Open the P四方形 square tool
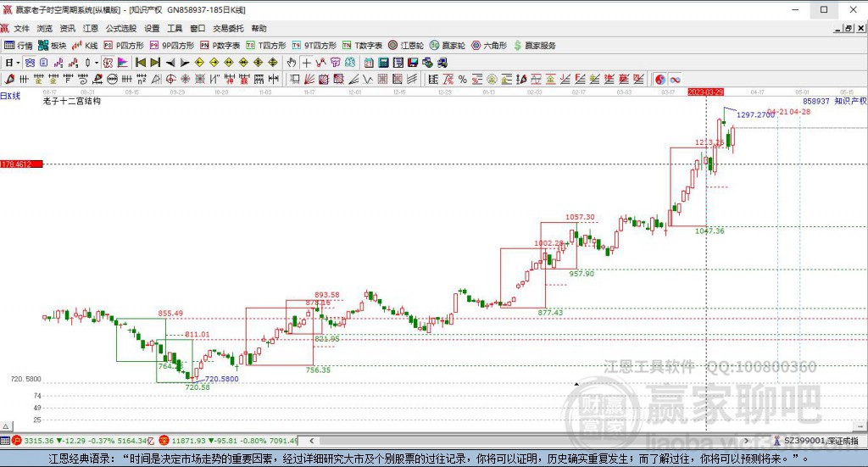 [124, 46]
